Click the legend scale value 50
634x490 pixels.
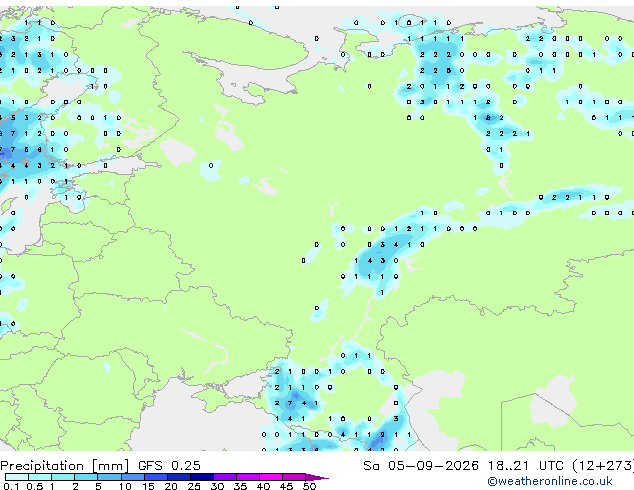tap(309, 486)
